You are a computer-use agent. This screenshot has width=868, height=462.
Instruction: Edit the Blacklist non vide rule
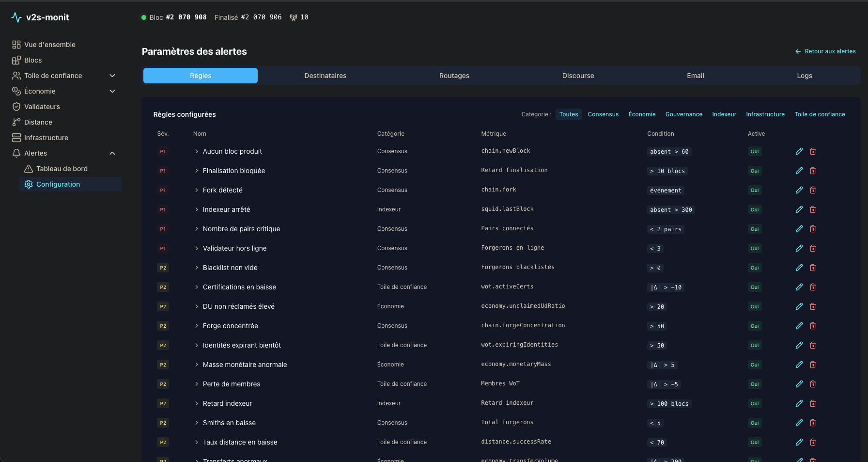click(x=799, y=268)
